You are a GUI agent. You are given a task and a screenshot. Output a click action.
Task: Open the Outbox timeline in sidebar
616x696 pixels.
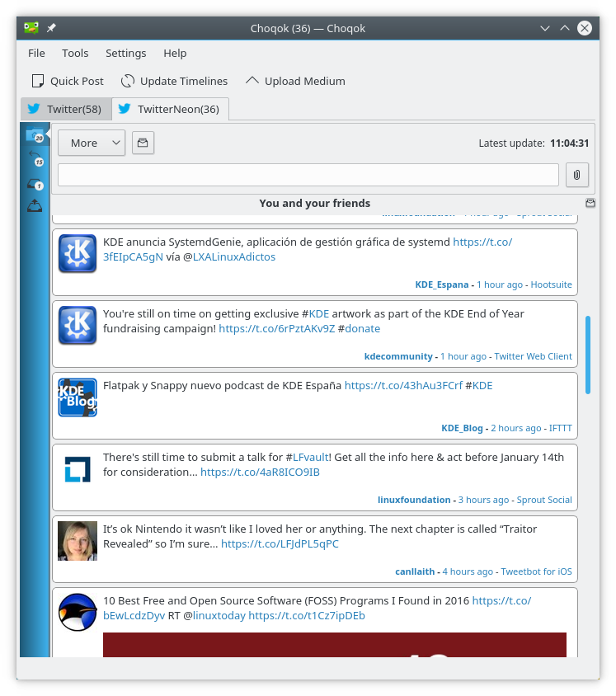coord(35,206)
